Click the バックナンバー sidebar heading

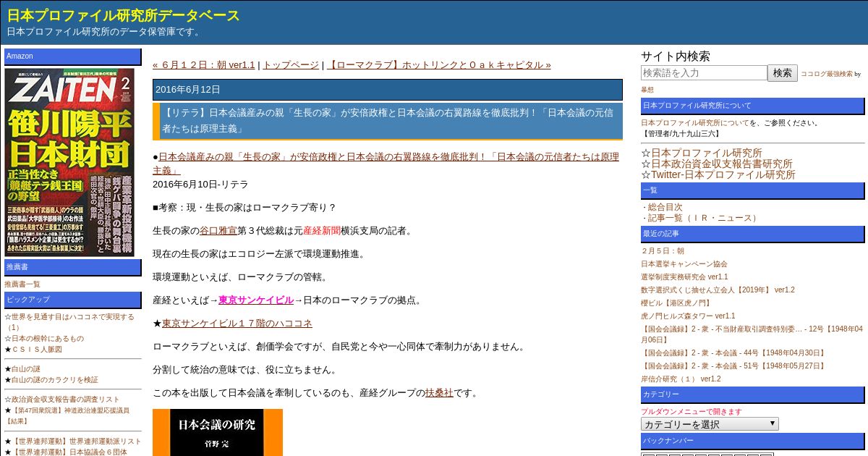pos(752,441)
